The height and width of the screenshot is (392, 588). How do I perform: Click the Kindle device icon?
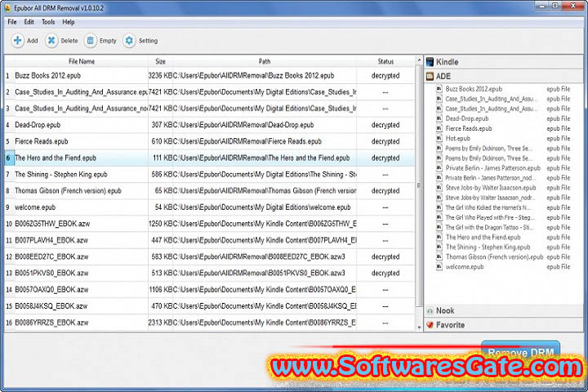point(430,62)
